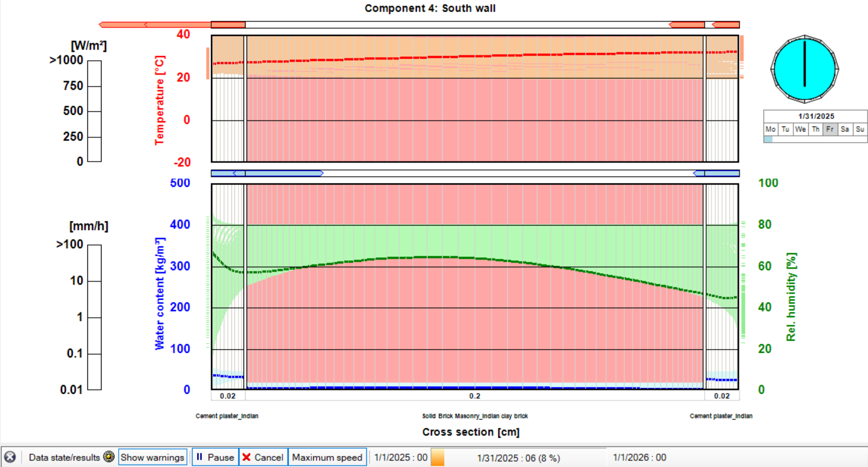Select Su in the weekday strip
This screenshot has height=467, width=868.
(x=860, y=129)
